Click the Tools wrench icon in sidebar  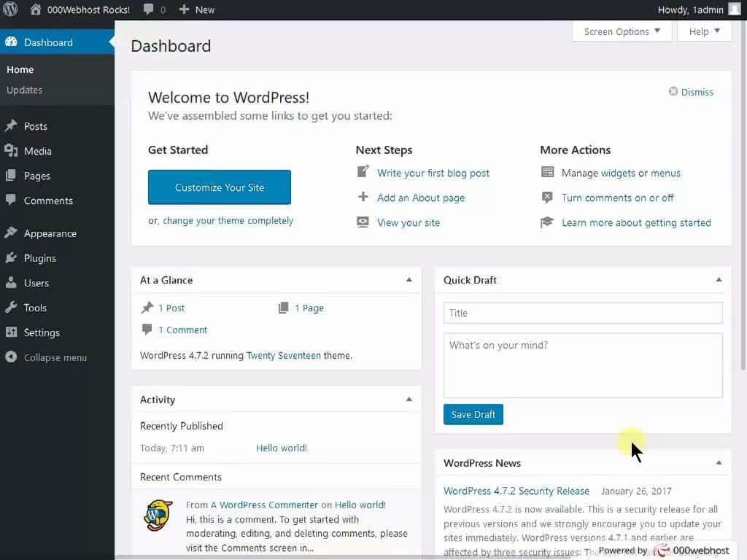tap(11, 307)
